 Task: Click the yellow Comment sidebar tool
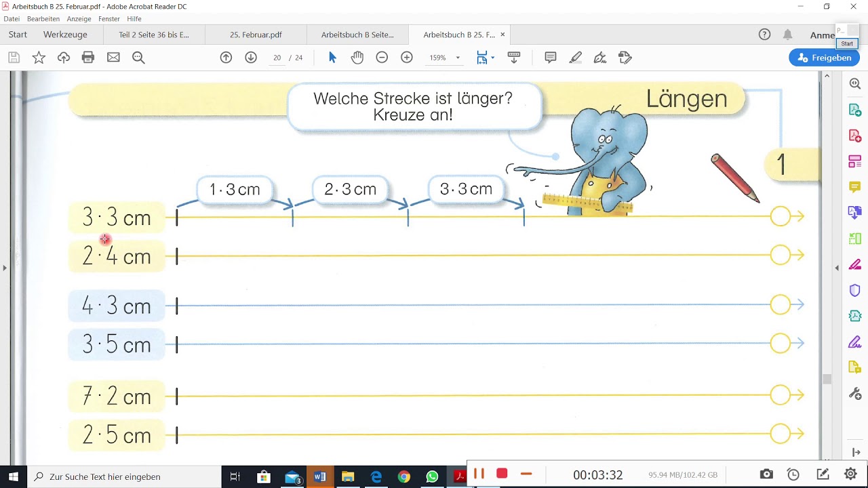point(854,187)
